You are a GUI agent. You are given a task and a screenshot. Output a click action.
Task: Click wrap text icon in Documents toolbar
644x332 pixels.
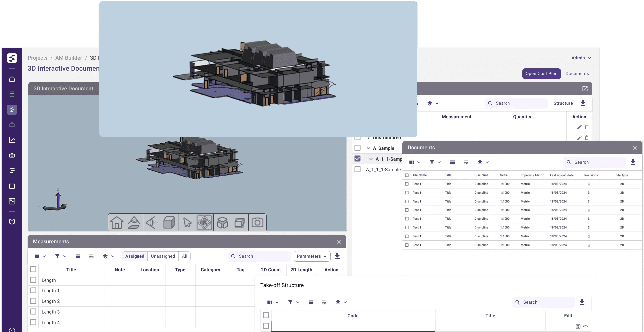click(466, 162)
